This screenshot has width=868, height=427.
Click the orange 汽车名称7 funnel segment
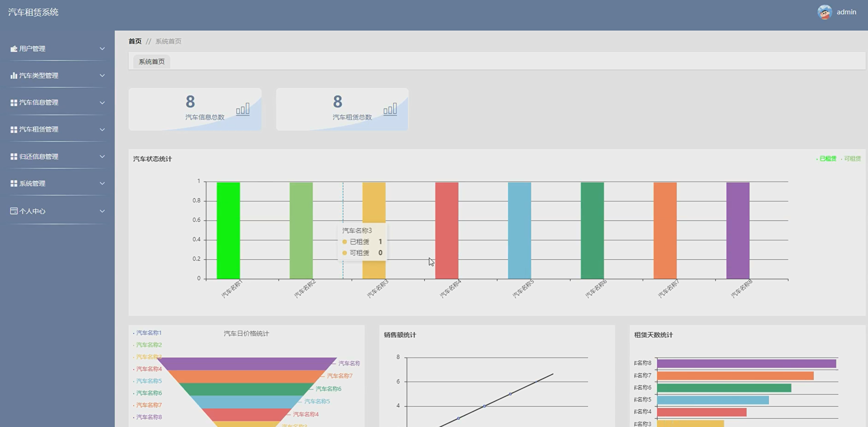click(x=247, y=376)
